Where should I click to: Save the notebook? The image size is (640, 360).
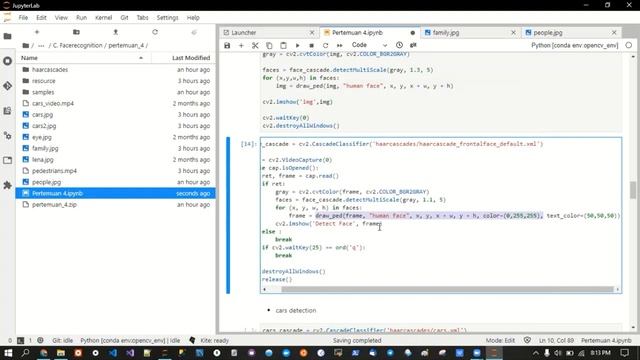[x=227, y=45]
